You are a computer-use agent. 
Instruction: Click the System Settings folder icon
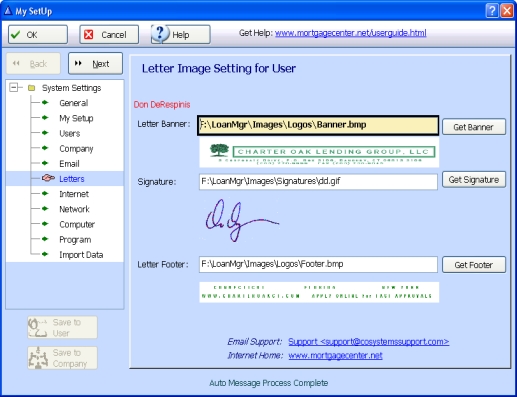click(32, 88)
